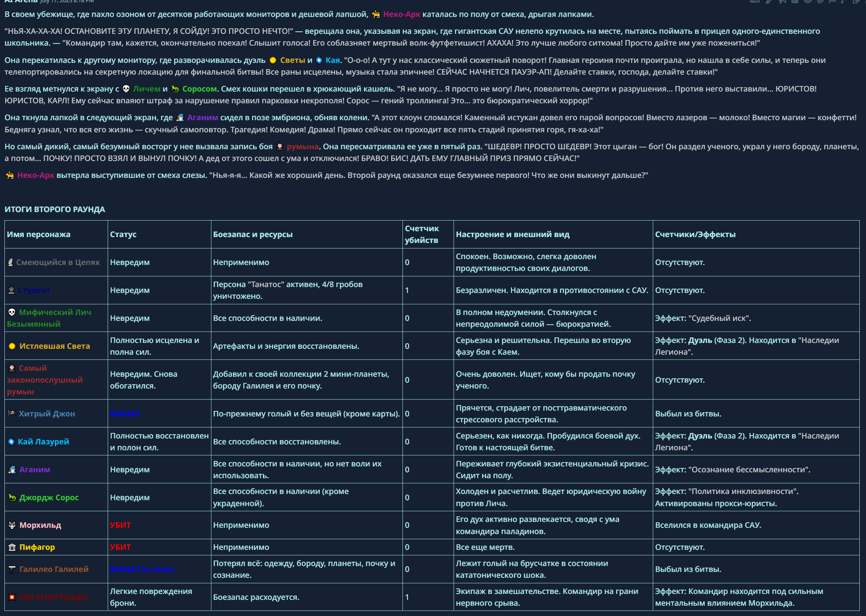Click the green Соросом name in paragraph
866x616 pixels.
200,89
